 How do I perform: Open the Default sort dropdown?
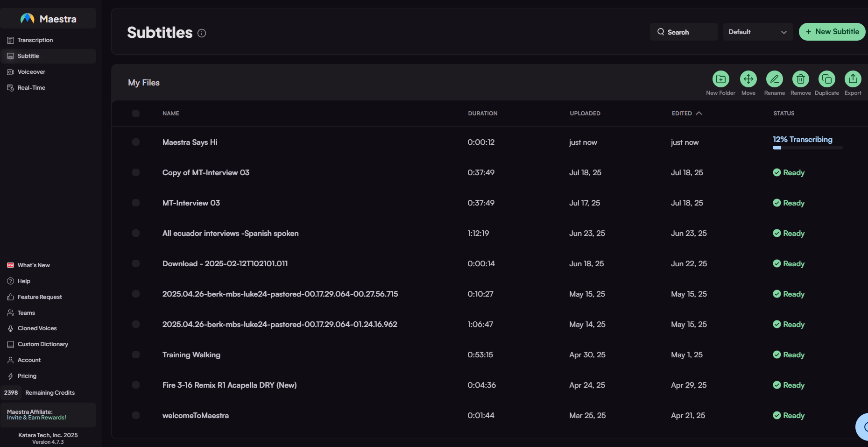[x=757, y=32]
